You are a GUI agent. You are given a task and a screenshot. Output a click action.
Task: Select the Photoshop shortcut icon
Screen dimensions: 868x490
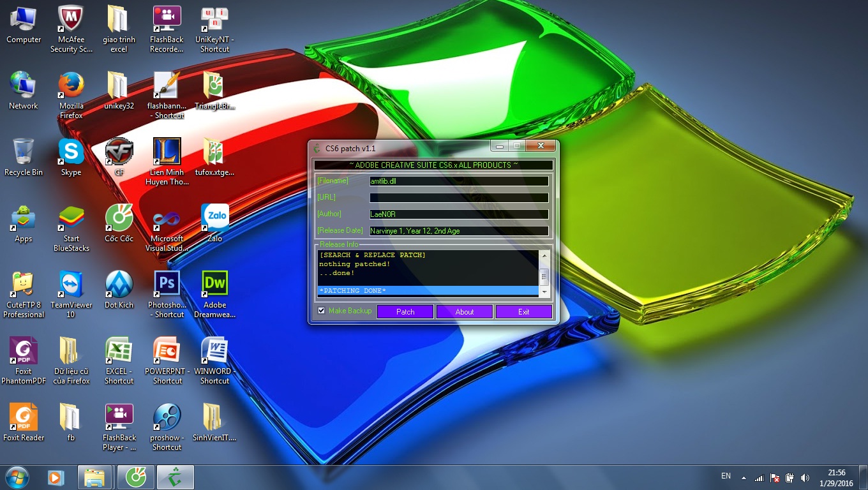[x=167, y=295]
